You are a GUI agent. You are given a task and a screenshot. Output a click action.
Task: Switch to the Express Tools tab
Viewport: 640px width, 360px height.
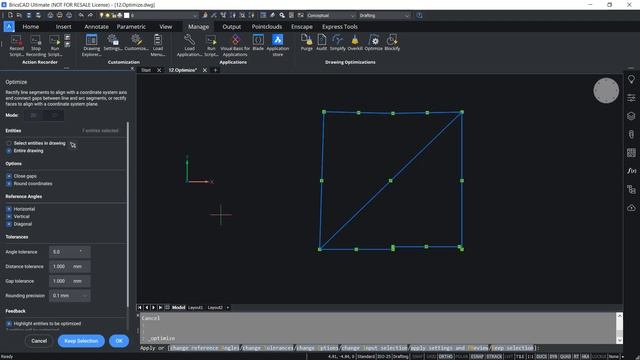[340, 27]
